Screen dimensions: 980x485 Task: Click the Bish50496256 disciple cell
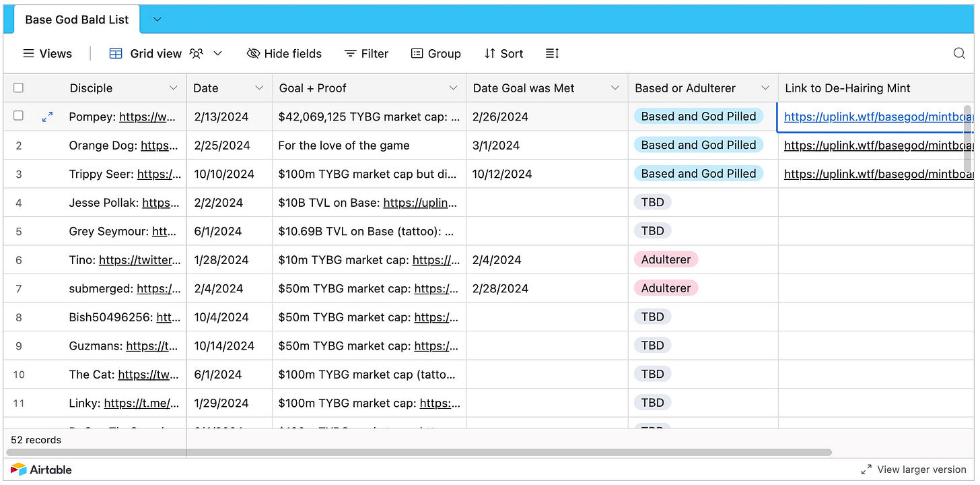(x=123, y=317)
